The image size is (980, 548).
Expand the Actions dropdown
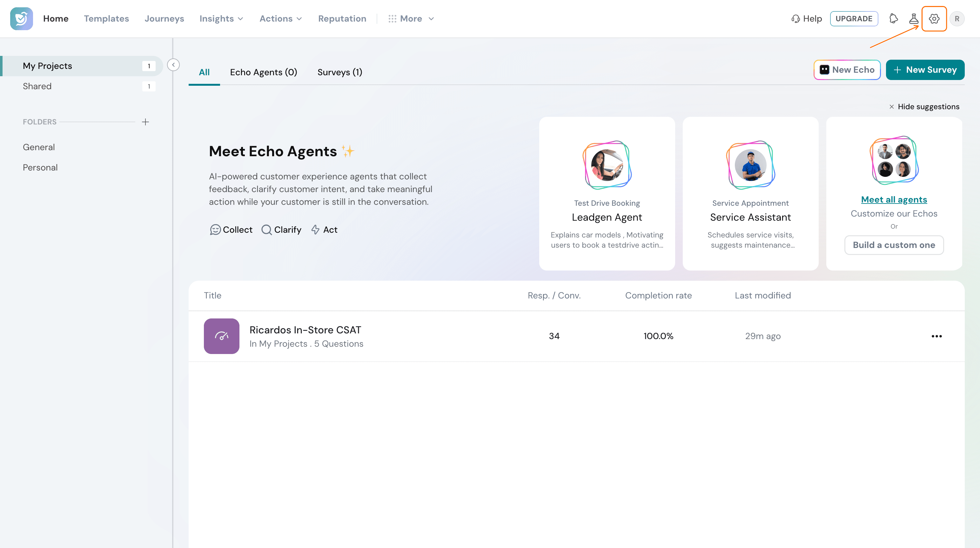point(281,19)
